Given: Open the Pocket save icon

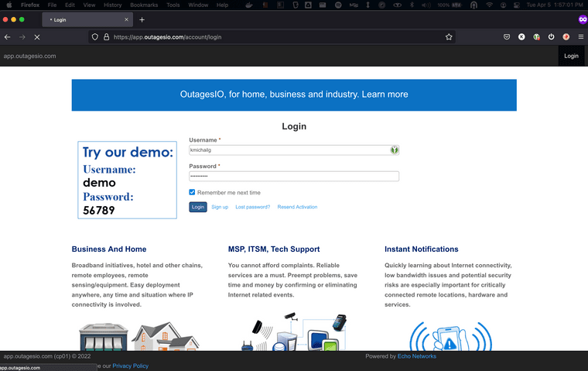Looking at the screenshot, I should click(507, 37).
